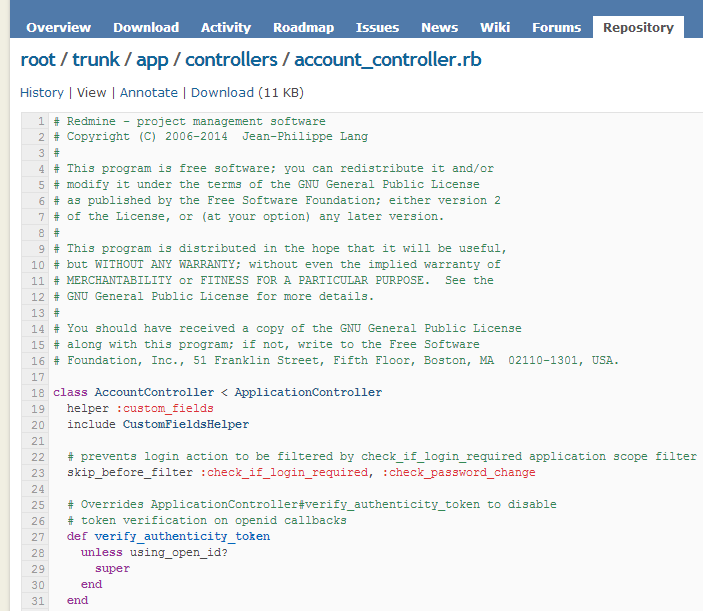Click line number 18 in gutter
703x611 pixels.
[x=38, y=393]
